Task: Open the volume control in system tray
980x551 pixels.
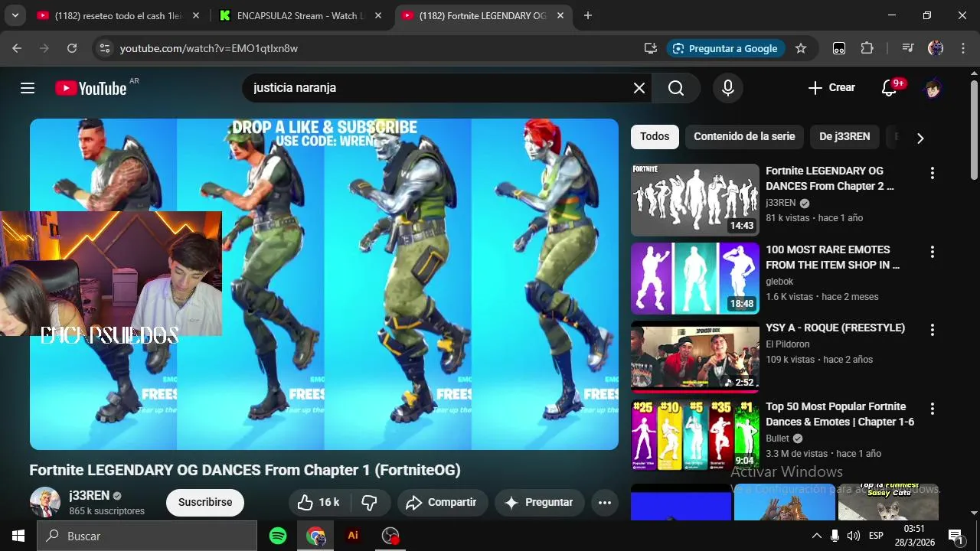Action: click(854, 536)
